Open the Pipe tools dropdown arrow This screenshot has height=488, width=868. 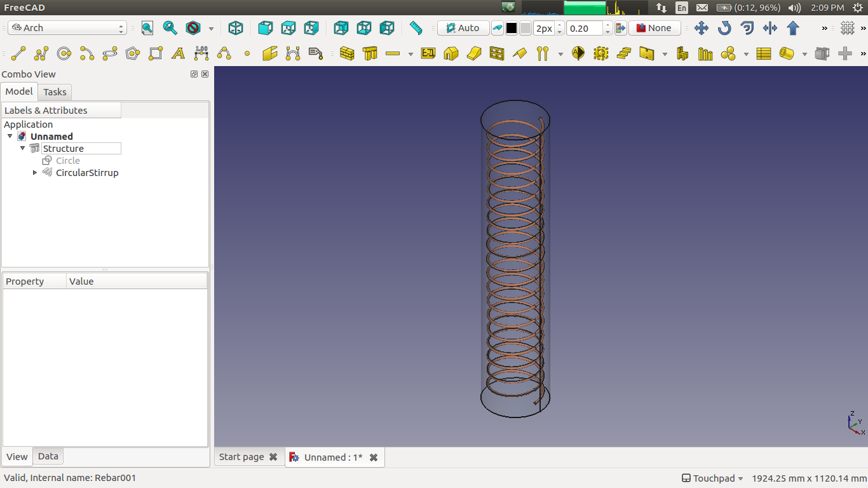tap(804, 53)
